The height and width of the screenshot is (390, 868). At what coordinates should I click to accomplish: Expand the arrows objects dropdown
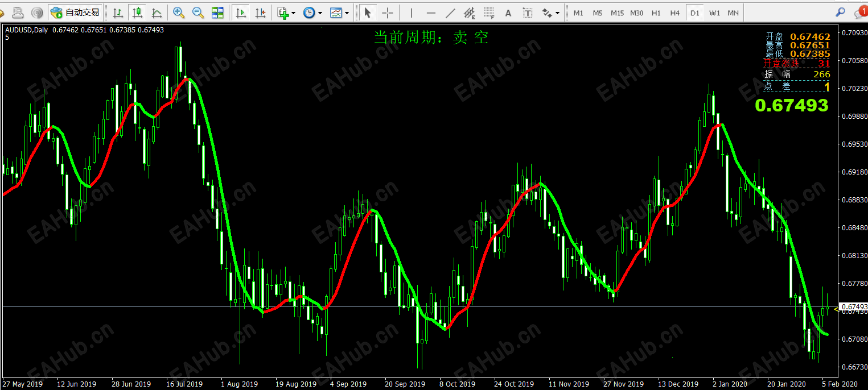pos(557,13)
